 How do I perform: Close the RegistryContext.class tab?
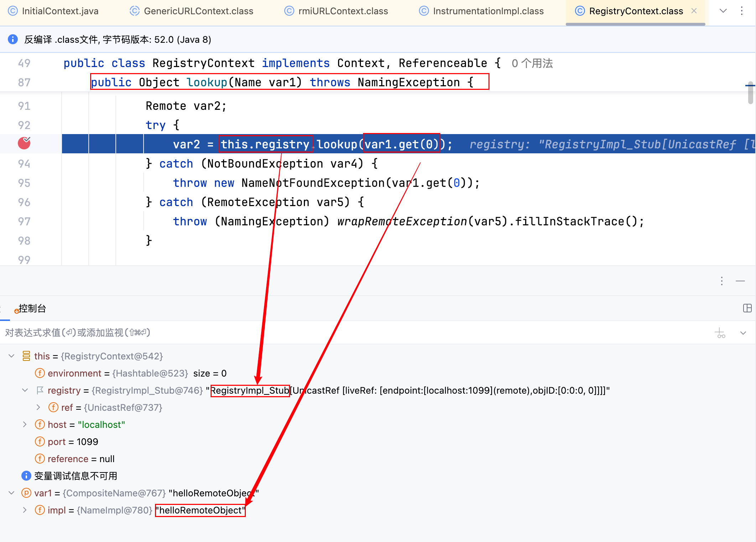pyautogui.click(x=694, y=11)
